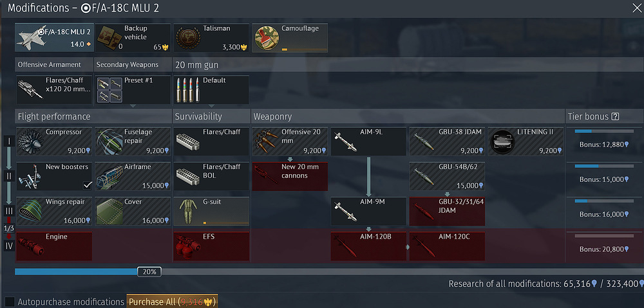Select the LITENING II targeting pod icon
The image size is (644, 308).
[502, 142]
